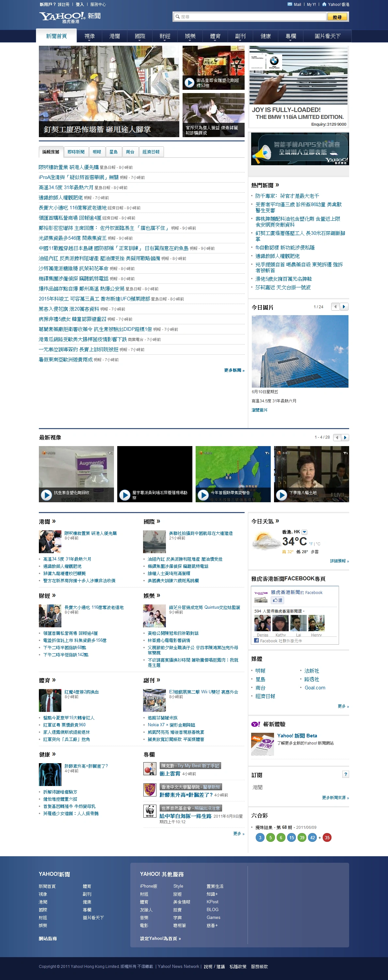Click Mark Six red ball number 35
Image resolution: width=388 pixels, height=980 pixels.
[327, 837]
